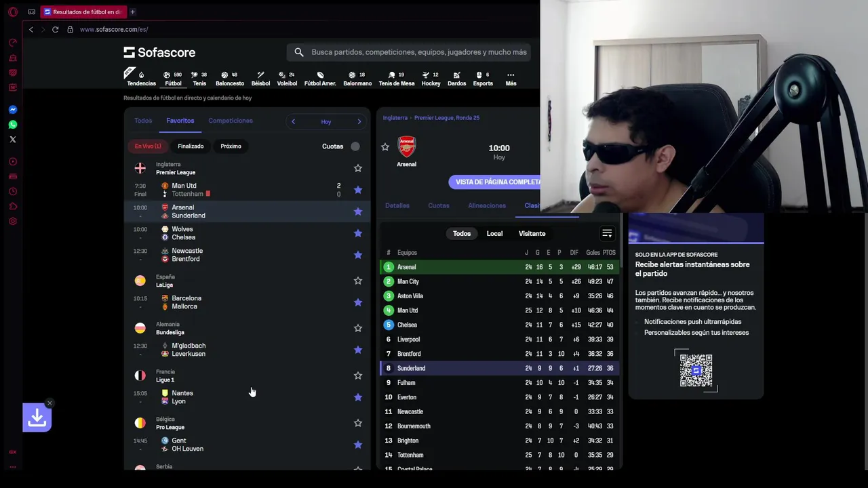Open the Hoy date picker
Viewport: 868px width, 488px height.
[x=326, y=122]
